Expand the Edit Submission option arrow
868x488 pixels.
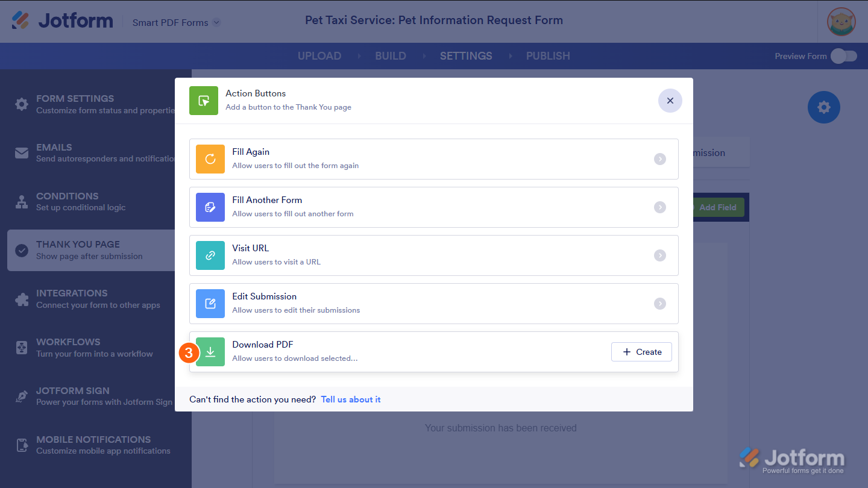(x=660, y=304)
